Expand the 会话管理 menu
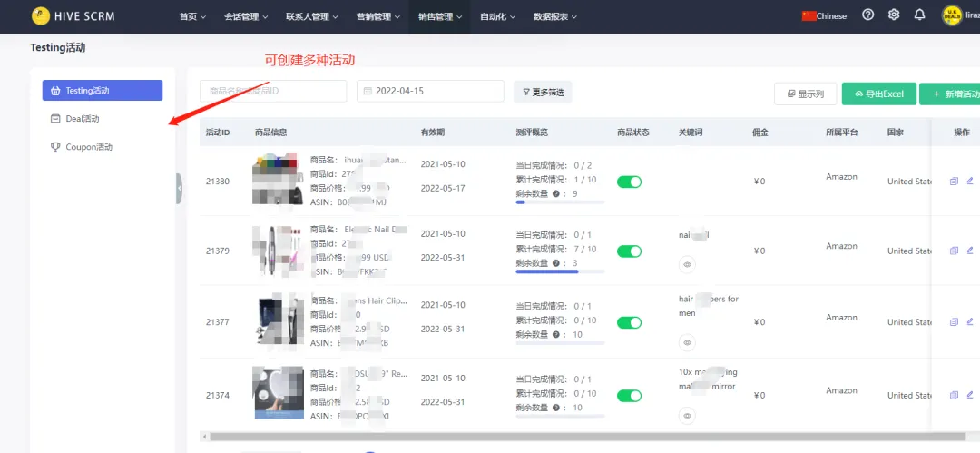The height and width of the screenshot is (453, 980). 246,17
